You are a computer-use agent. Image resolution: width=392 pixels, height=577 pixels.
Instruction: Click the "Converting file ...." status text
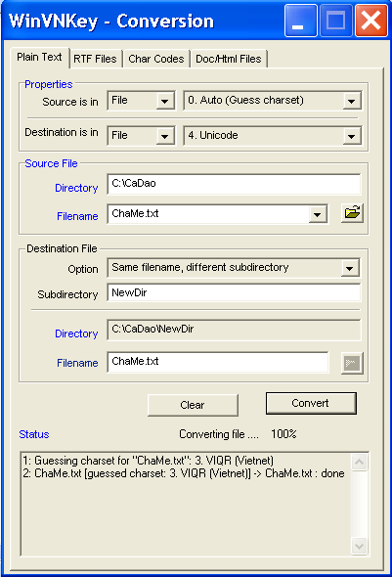pos(219,434)
